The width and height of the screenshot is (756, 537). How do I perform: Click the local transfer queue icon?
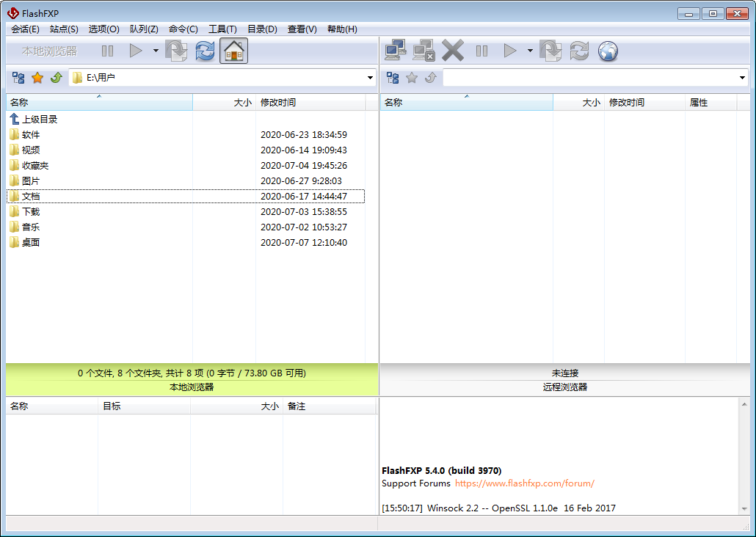click(176, 51)
